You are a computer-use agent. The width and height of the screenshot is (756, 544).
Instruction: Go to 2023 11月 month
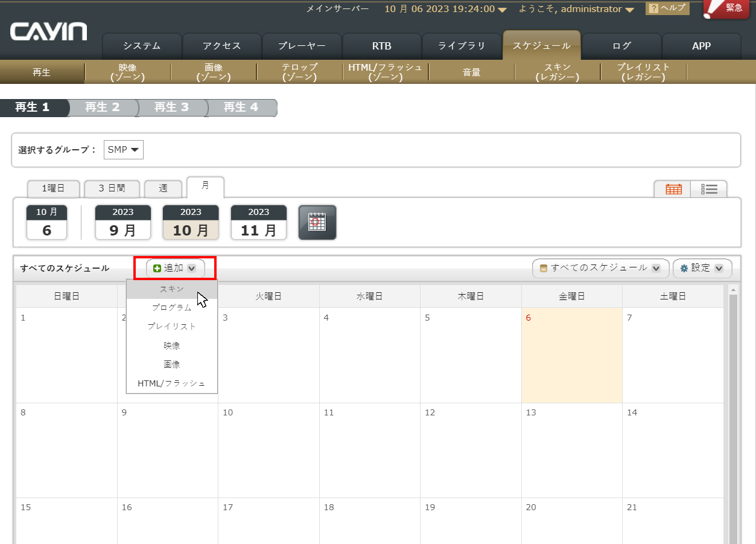tap(259, 222)
